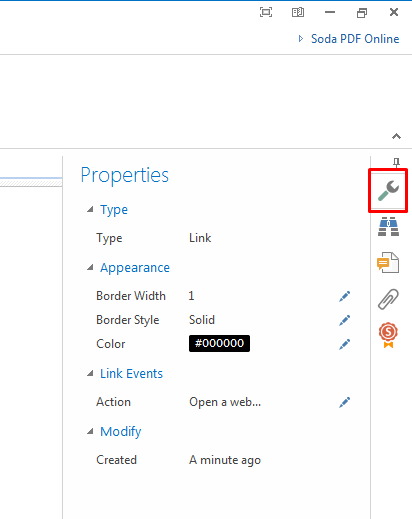Open the Signatures seal badge panel

pos(388,335)
